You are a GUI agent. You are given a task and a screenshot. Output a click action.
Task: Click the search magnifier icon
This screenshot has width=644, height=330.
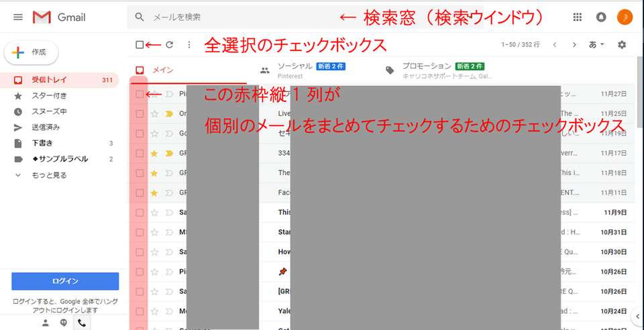coord(140,17)
